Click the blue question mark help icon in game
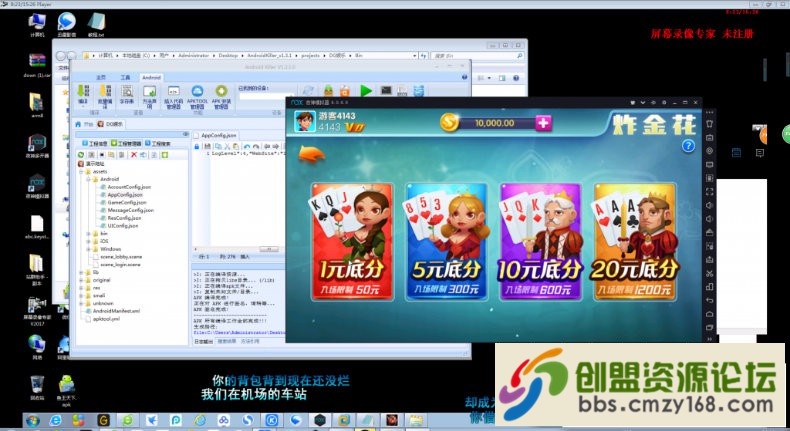The height and width of the screenshot is (431, 790). (688, 146)
